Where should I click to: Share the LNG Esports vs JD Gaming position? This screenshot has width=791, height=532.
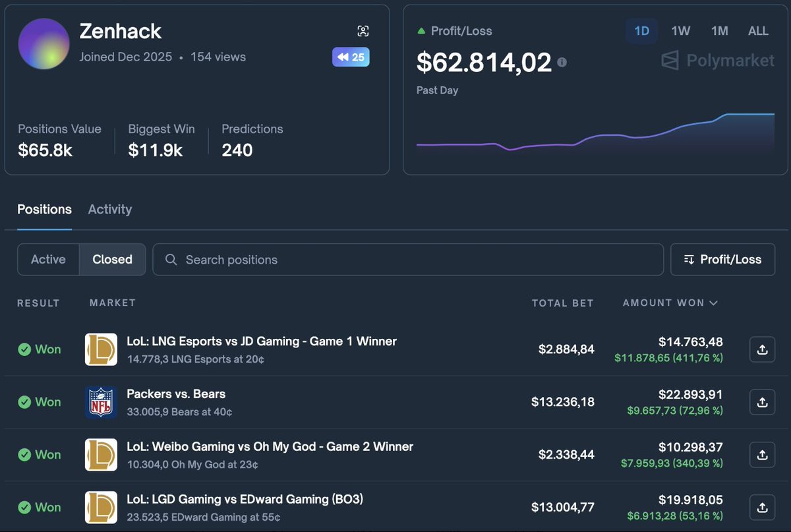pyautogui.click(x=762, y=349)
